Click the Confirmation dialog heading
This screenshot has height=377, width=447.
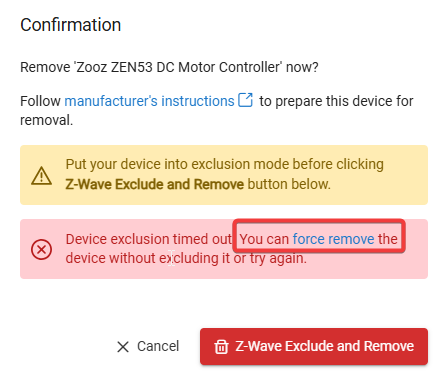coord(71,25)
